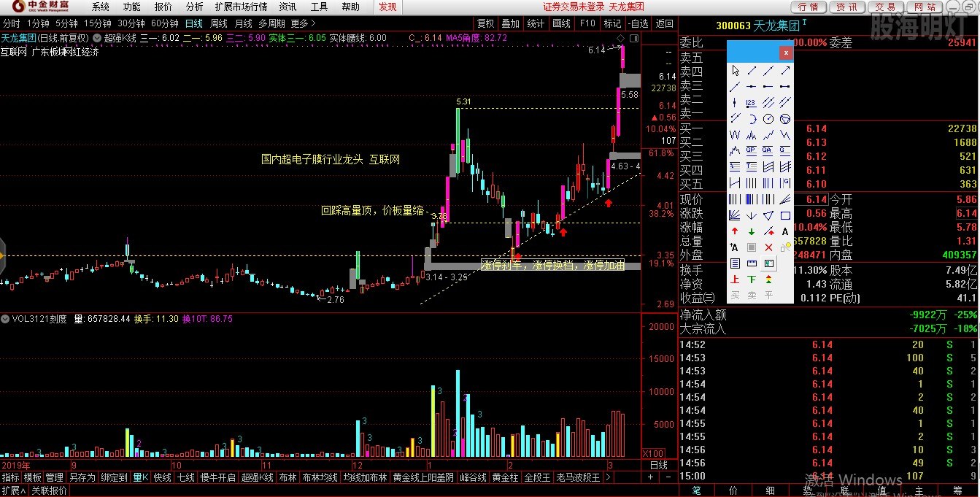980x497 pixels.
Task: Select the ruler measuring tool
Action: pyautogui.click(x=751, y=263)
